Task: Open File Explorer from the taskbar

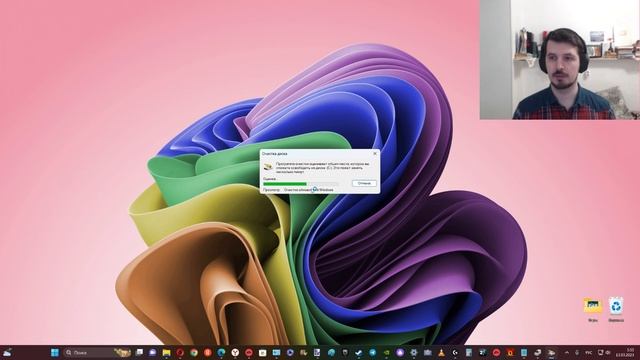Action: coord(167,353)
